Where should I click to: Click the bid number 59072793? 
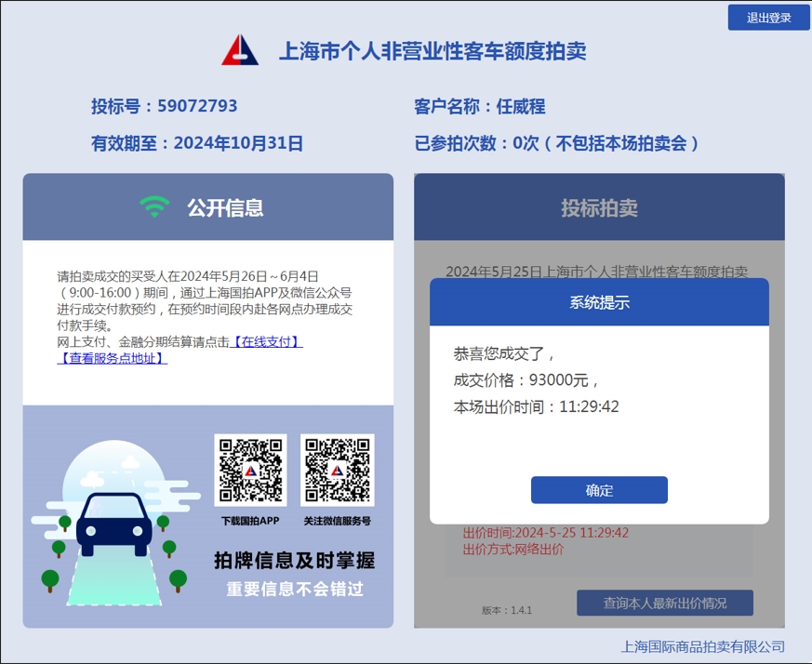(197, 106)
